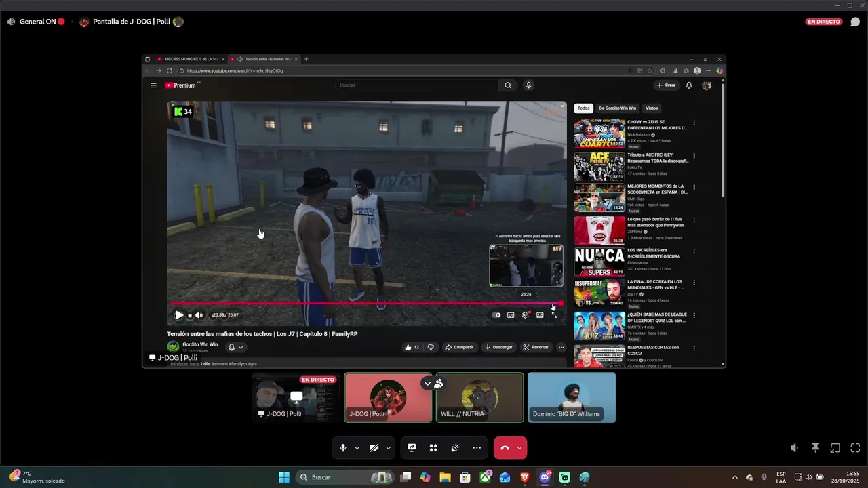Show chat with speech bubble icon
868x488 pixels.
point(855,22)
